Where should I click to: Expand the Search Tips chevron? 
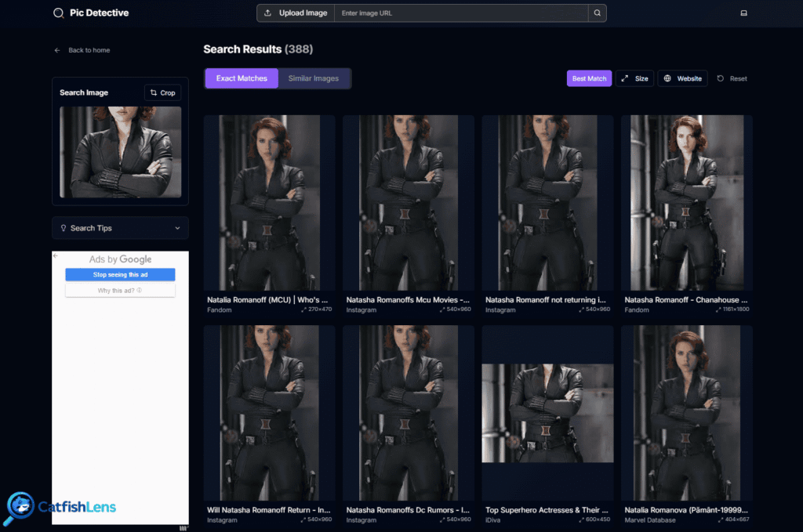click(x=177, y=228)
